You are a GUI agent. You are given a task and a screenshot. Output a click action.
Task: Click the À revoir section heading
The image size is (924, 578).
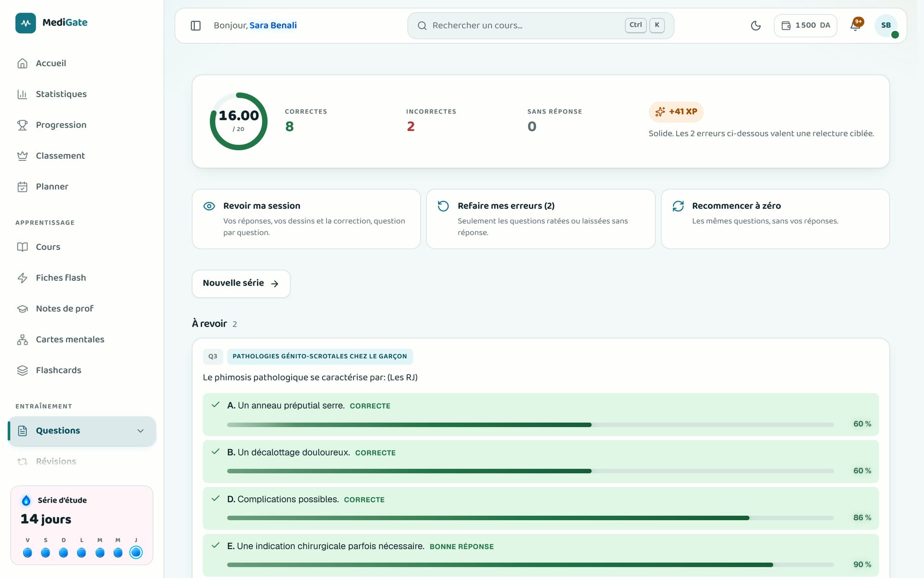coord(209,324)
